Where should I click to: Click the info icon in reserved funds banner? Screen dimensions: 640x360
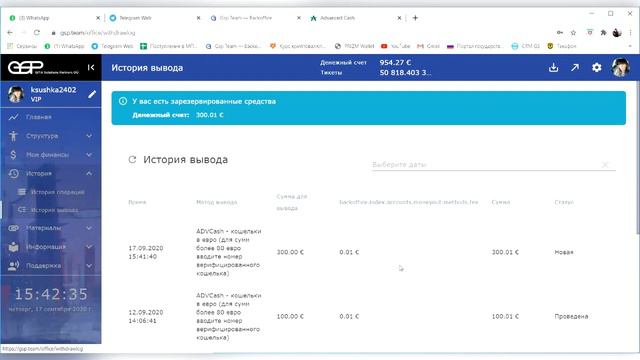[x=123, y=101]
